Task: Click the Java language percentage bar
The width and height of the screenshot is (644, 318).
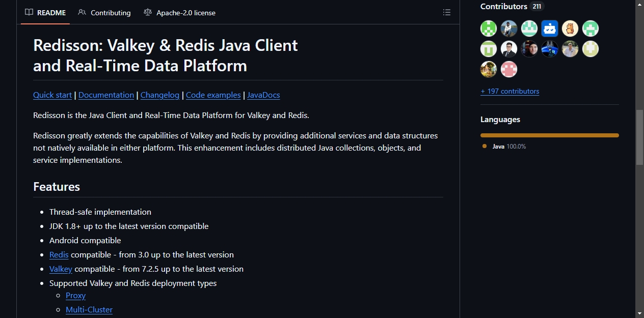Action: click(550, 135)
